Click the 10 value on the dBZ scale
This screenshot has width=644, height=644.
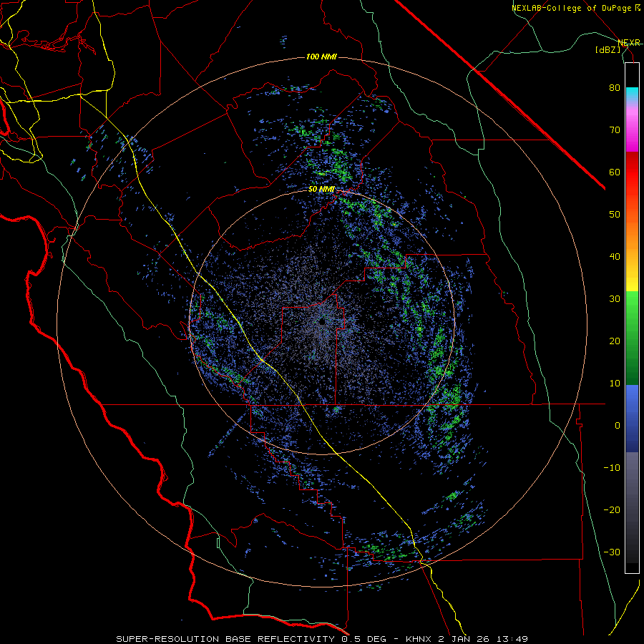pyautogui.click(x=615, y=384)
